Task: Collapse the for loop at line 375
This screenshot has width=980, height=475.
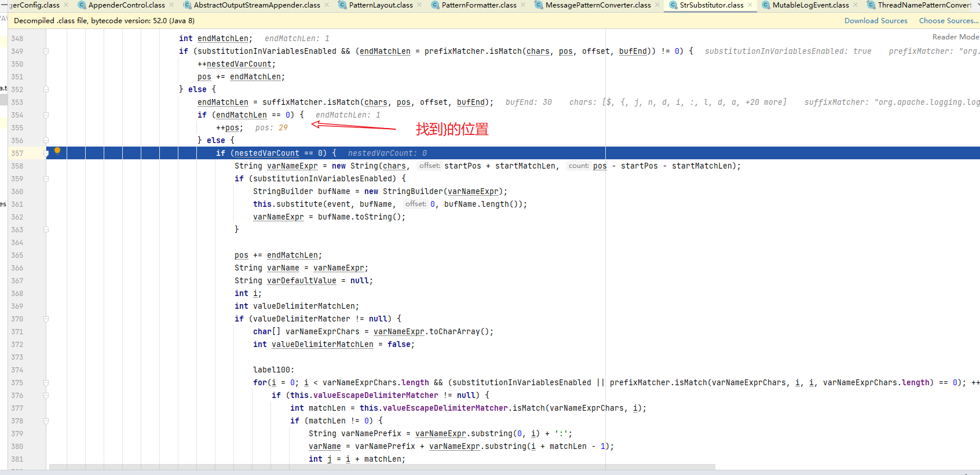Action: coord(46,383)
